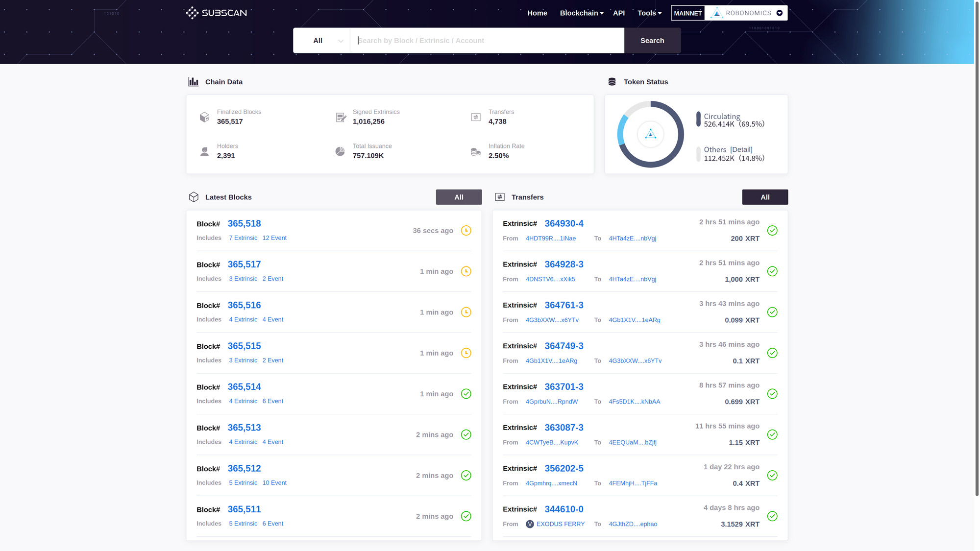The image size is (980, 551).
Task: Click the EXODUS FERRY verified avatar icon
Action: point(530,524)
